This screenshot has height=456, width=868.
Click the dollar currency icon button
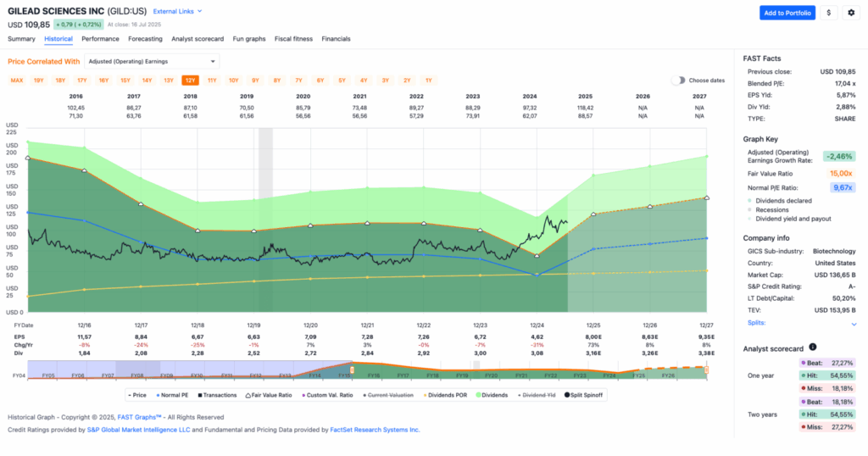point(829,13)
